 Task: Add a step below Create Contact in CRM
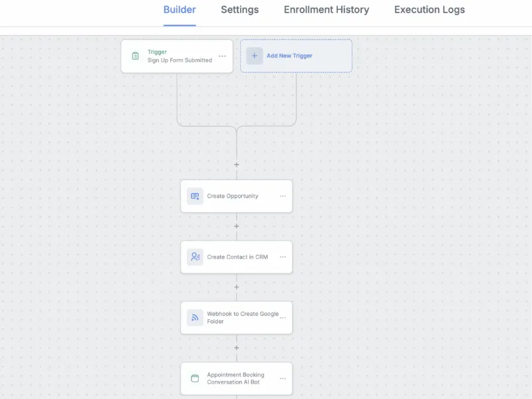pyautogui.click(x=237, y=287)
